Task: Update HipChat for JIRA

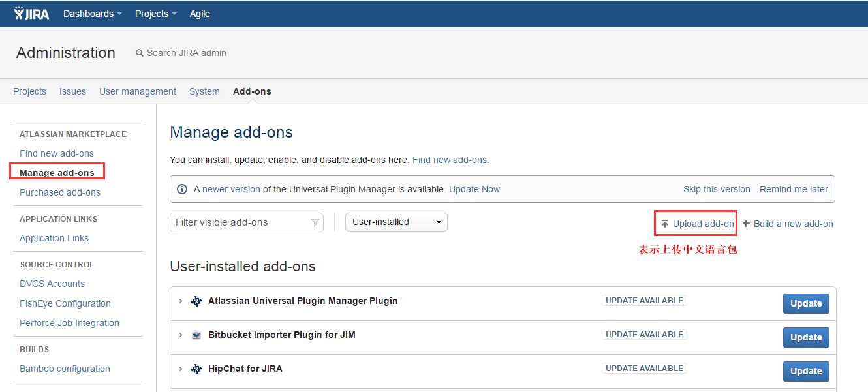Action: [806, 371]
